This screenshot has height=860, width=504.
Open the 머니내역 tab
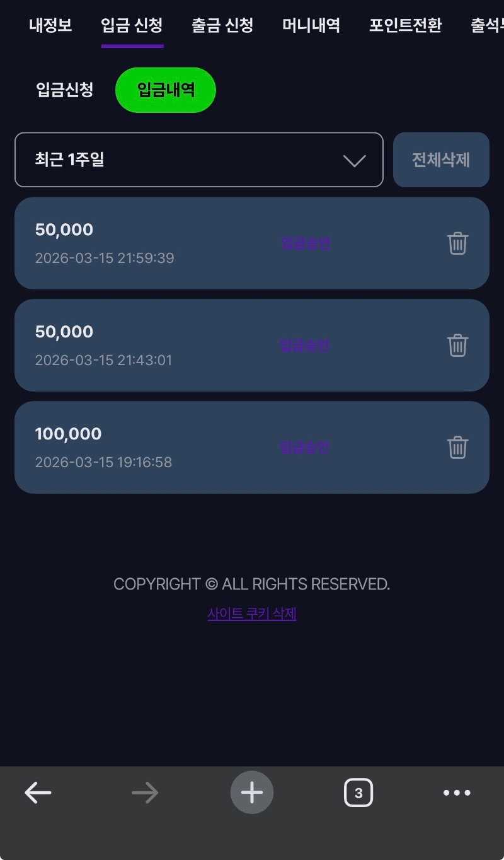(x=311, y=25)
